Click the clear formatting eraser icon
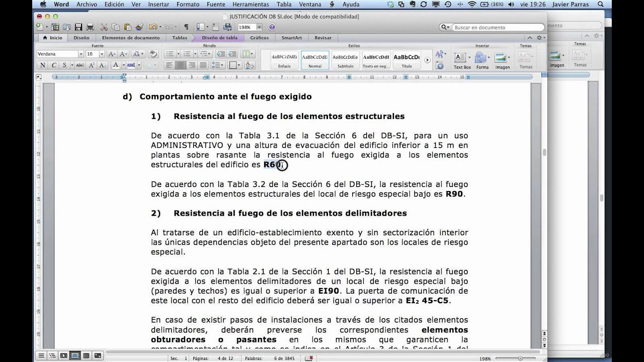This screenshot has height=362, width=644. [x=153, y=54]
